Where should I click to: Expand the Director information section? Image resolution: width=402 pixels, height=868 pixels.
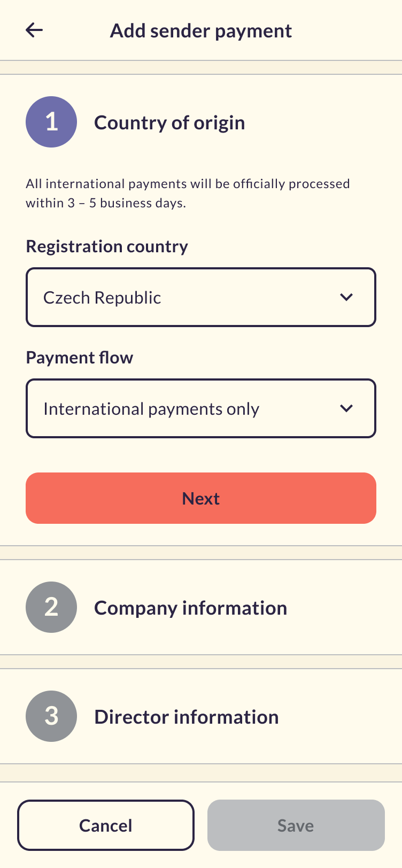[x=187, y=717]
